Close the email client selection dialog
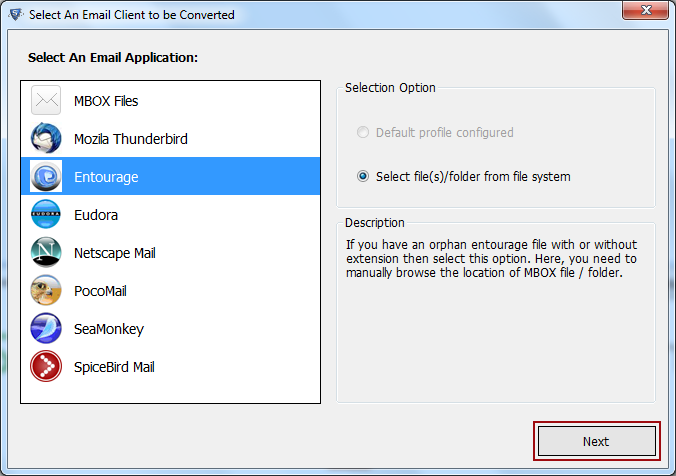The image size is (676, 476). 645,10
